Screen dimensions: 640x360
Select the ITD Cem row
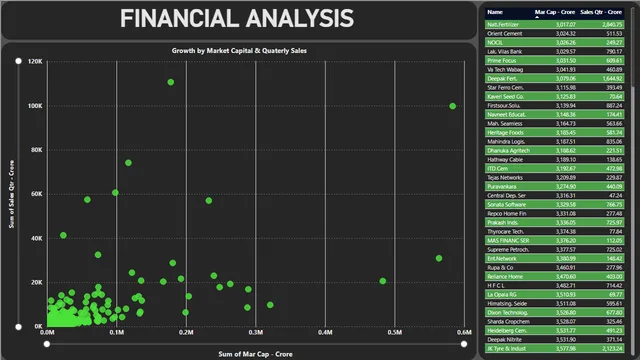click(554, 168)
